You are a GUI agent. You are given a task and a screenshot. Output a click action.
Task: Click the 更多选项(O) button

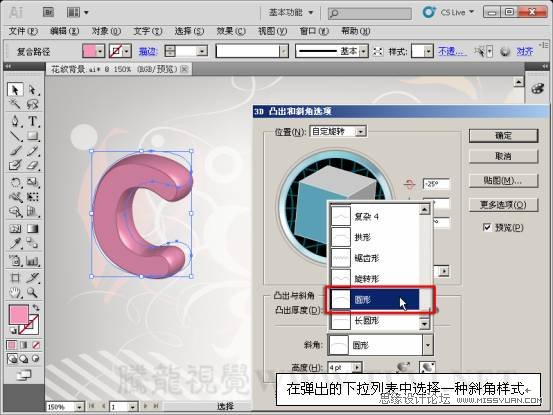click(x=504, y=205)
